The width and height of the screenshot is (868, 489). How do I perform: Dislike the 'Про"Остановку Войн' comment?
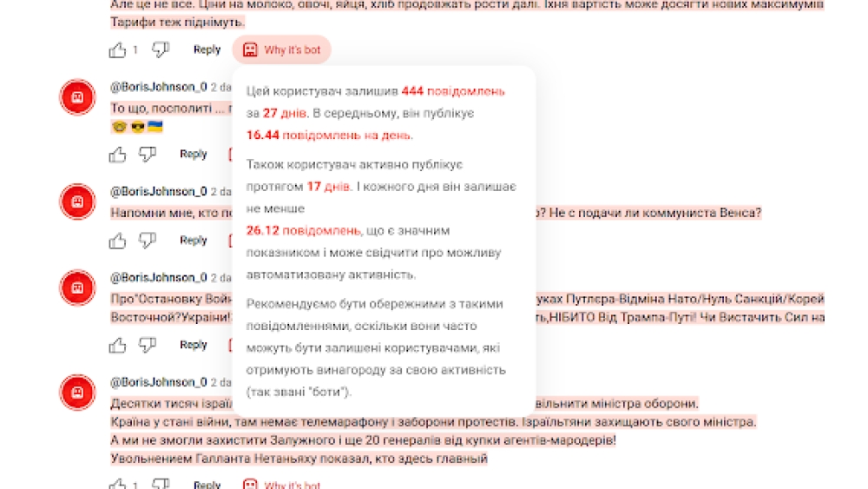coord(148,345)
